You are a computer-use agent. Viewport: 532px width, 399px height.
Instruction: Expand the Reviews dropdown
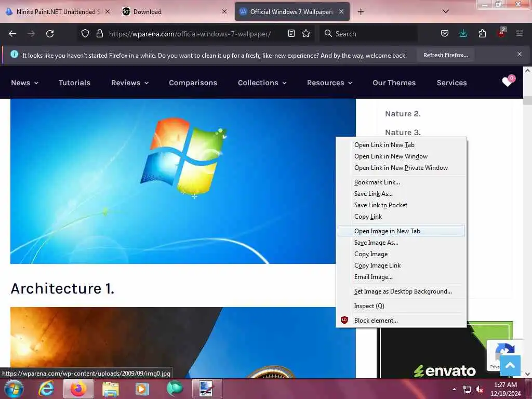130,83
